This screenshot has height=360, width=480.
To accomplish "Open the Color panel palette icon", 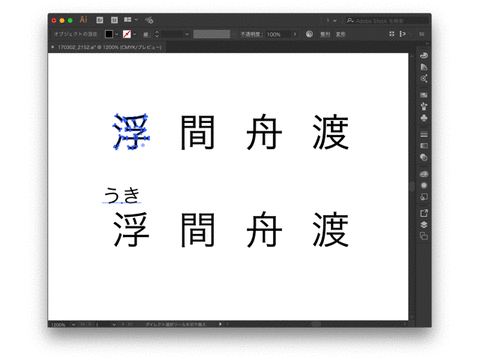I will (x=424, y=55).
